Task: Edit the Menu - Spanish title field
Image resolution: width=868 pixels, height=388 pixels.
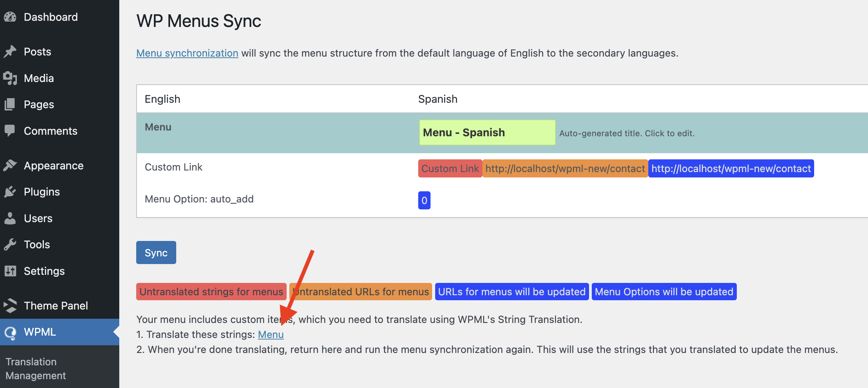Action: [x=487, y=132]
